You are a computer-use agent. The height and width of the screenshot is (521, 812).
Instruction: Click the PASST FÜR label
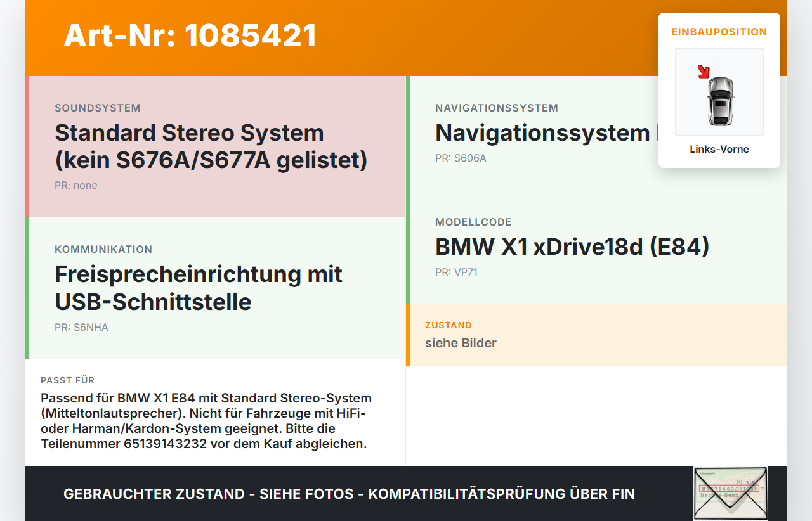click(67, 380)
